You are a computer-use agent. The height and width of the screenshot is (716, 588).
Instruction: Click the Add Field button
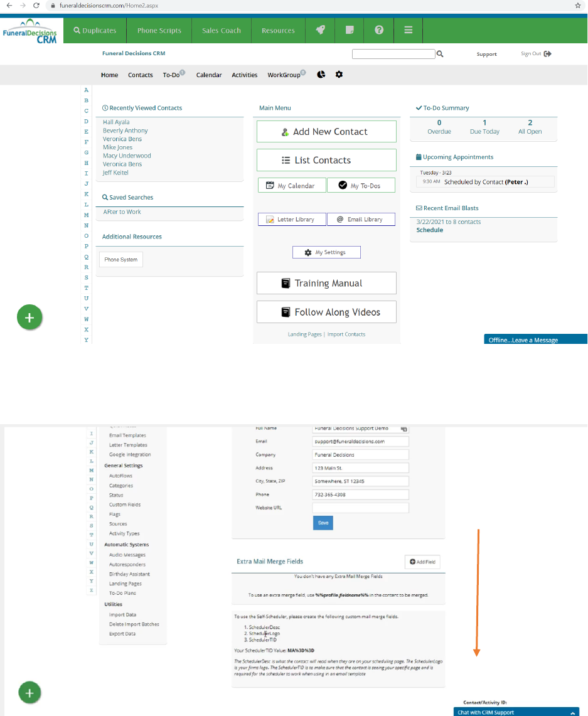(x=422, y=562)
